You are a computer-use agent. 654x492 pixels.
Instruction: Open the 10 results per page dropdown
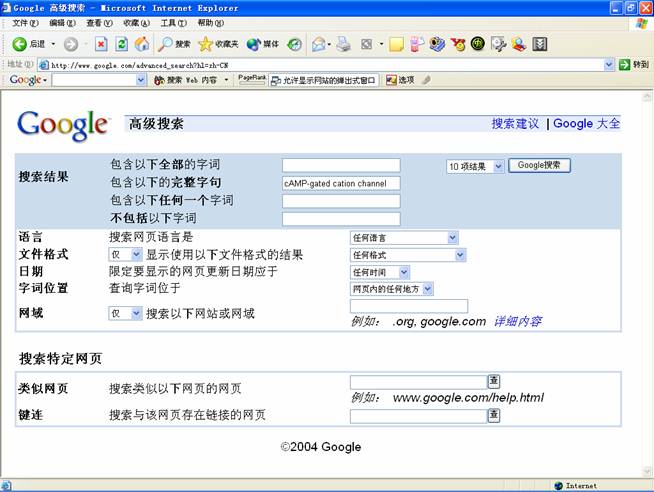coord(475,167)
